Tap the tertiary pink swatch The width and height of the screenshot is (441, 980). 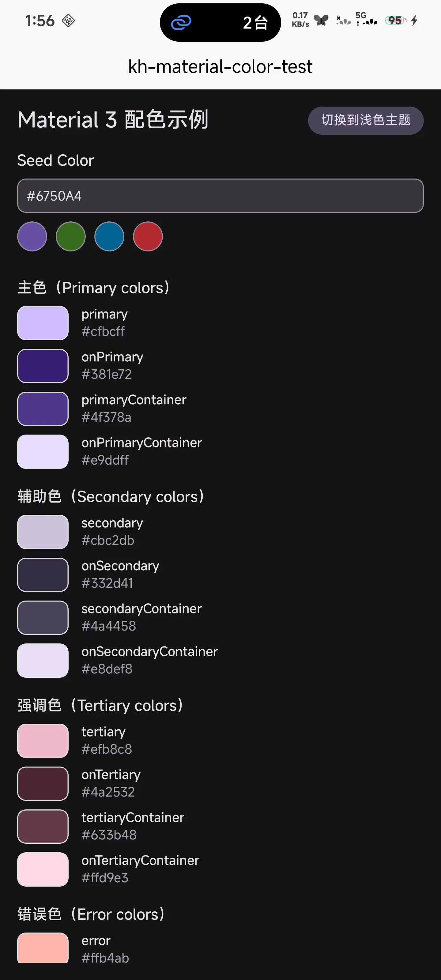point(43,740)
